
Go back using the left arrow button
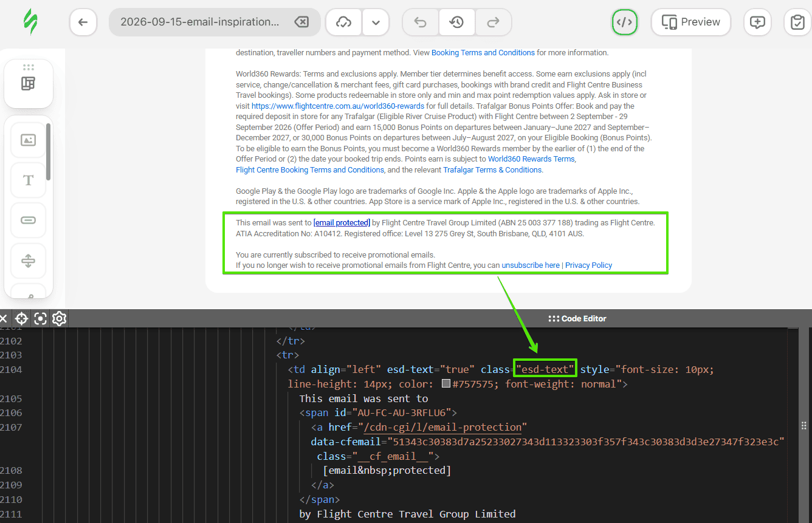pyautogui.click(x=83, y=22)
